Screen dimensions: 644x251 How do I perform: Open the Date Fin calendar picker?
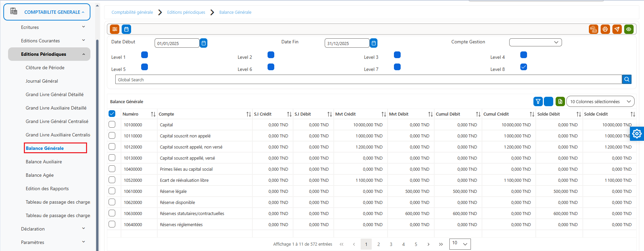373,43
